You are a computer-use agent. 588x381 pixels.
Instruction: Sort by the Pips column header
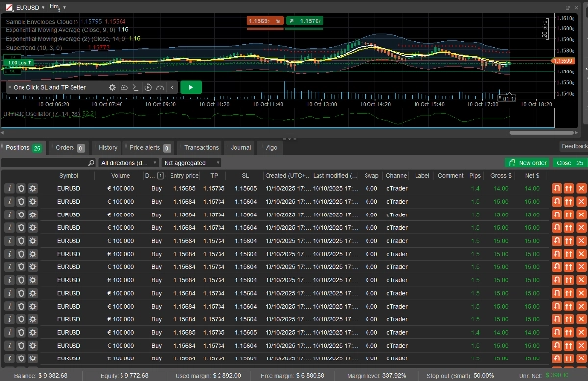[475, 176]
